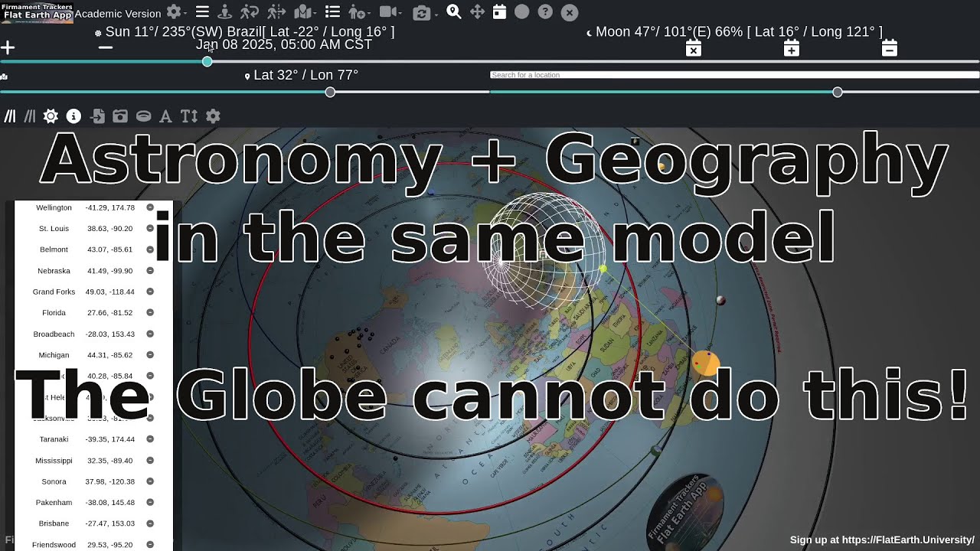Click the Flat Earth App logo

point(37,11)
